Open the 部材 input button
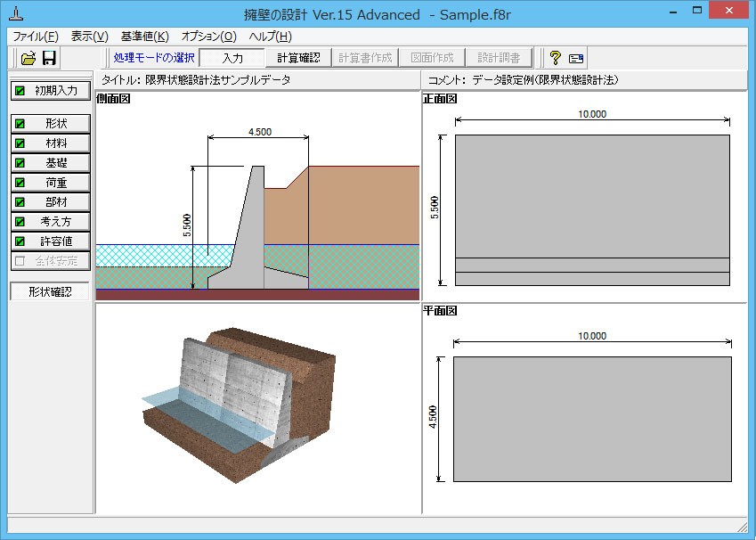The width and height of the screenshot is (756, 540). (x=51, y=201)
